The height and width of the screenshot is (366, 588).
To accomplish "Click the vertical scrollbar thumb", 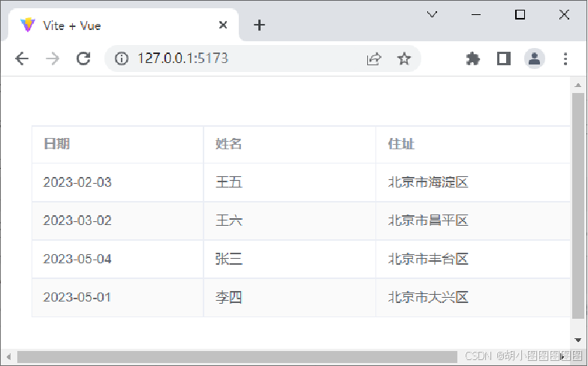I will (x=578, y=206).
